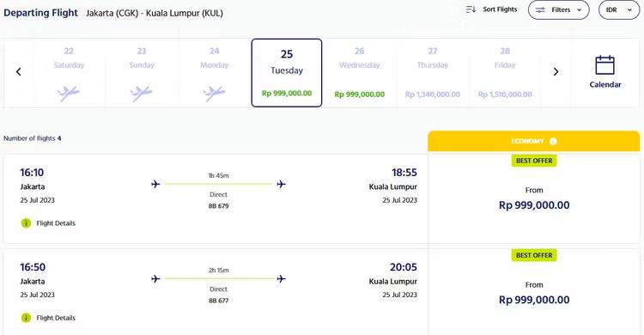Open the IDR currency dropdown
Screen dimensions: 644x335
[619, 9]
